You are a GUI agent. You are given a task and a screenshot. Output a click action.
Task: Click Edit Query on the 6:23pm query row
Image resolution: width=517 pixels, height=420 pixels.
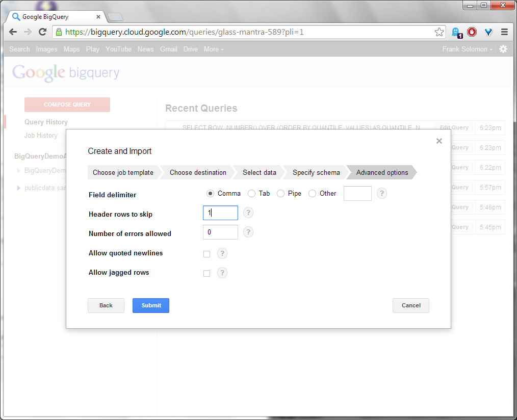point(454,127)
